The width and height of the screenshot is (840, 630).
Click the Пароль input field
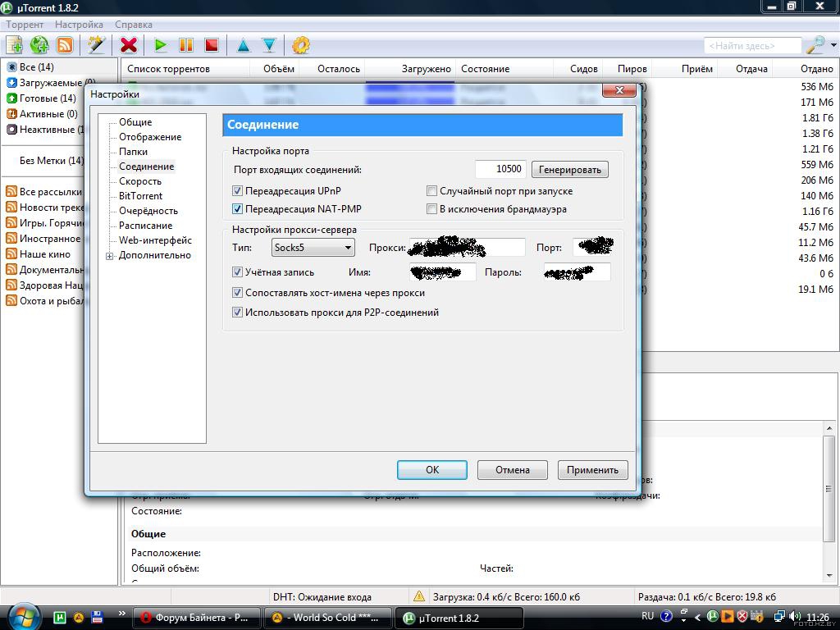click(x=577, y=272)
